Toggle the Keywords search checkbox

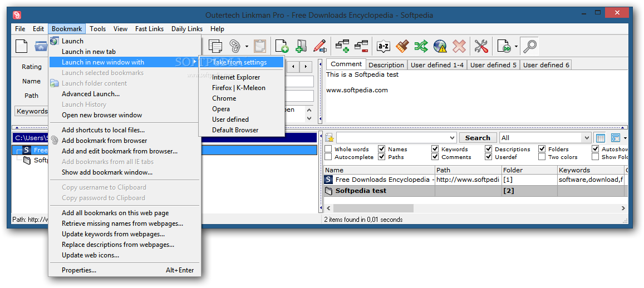pos(435,149)
